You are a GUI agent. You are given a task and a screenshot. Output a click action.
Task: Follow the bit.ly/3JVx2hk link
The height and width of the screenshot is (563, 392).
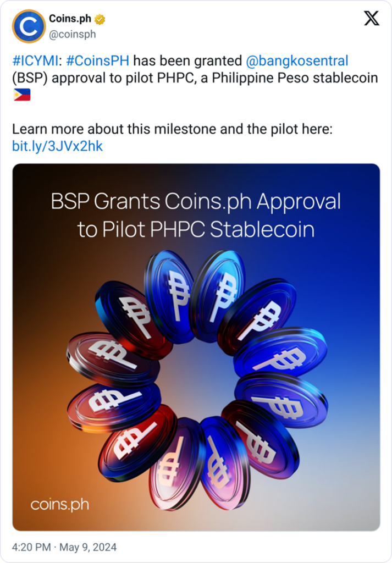pos(57,146)
